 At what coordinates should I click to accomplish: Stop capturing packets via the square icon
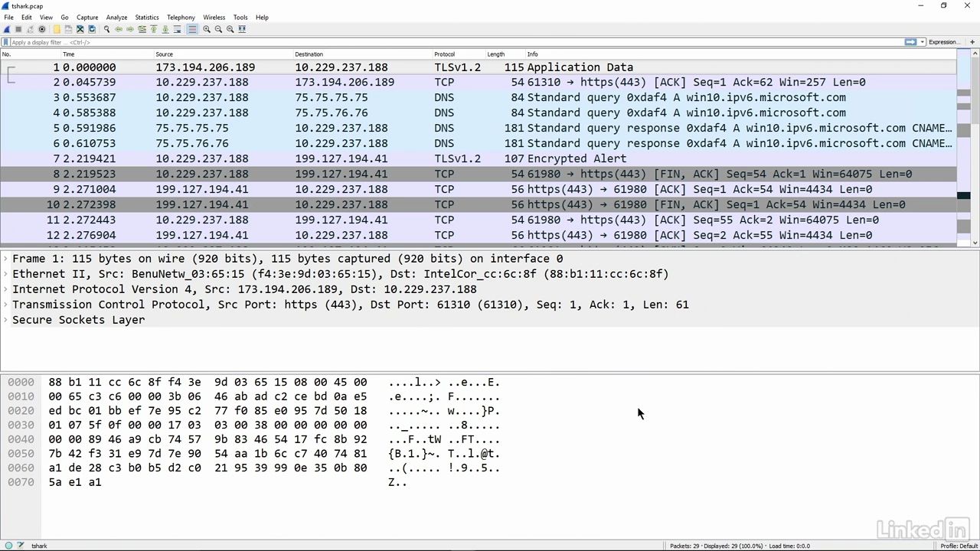click(x=18, y=29)
